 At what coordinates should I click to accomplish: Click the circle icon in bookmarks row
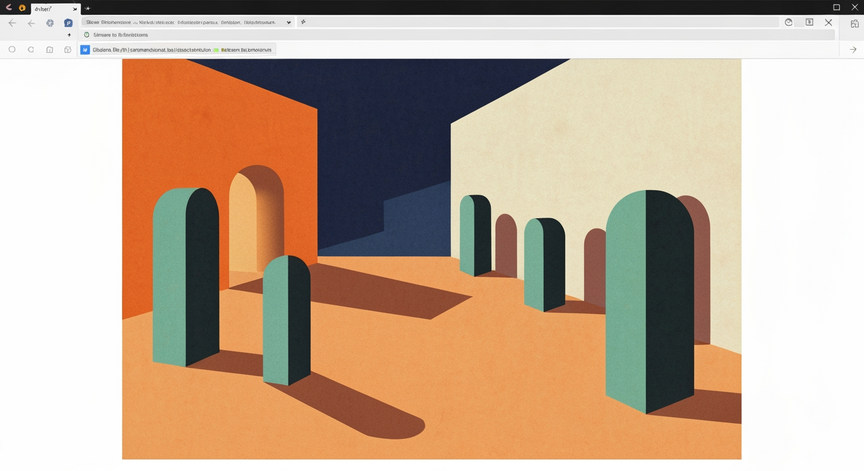[12, 50]
